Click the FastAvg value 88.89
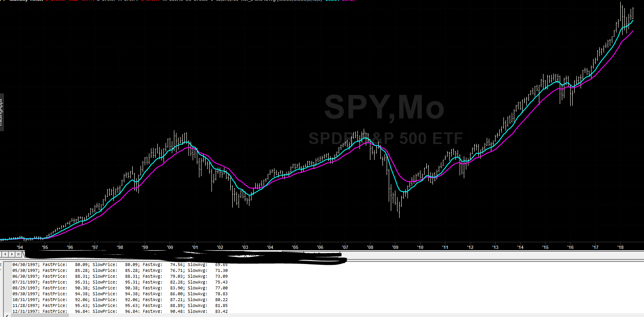Screen dimensions: 644x317 tap(177, 305)
